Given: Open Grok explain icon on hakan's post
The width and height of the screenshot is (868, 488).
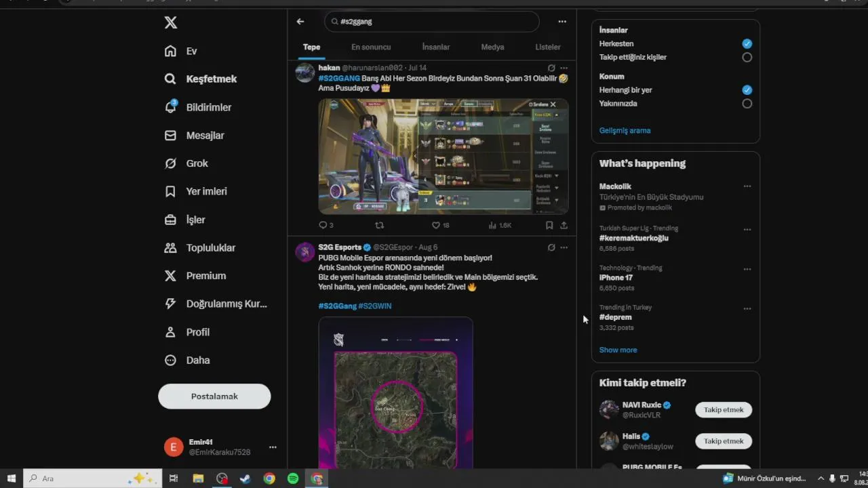Looking at the screenshot, I should tap(551, 68).
